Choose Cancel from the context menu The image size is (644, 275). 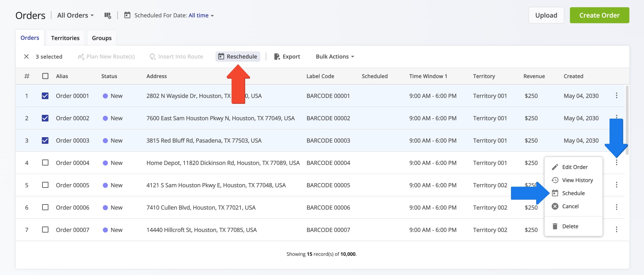[574, 206]
